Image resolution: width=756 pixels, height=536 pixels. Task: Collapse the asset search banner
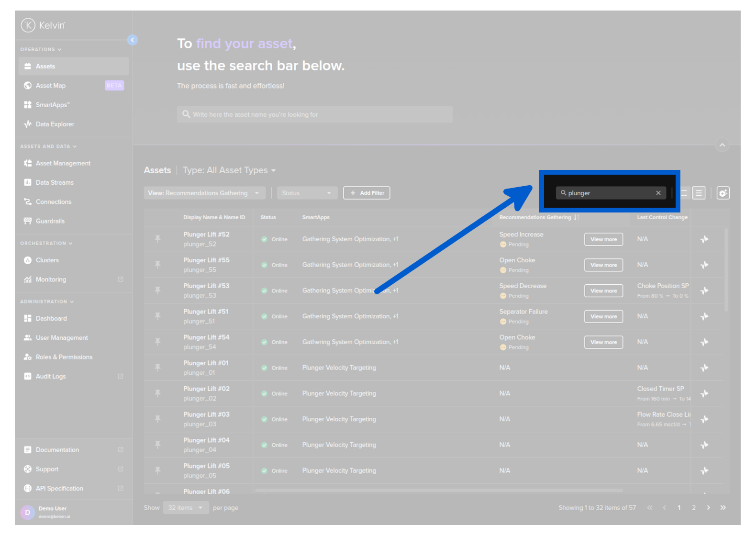(722, 145)
